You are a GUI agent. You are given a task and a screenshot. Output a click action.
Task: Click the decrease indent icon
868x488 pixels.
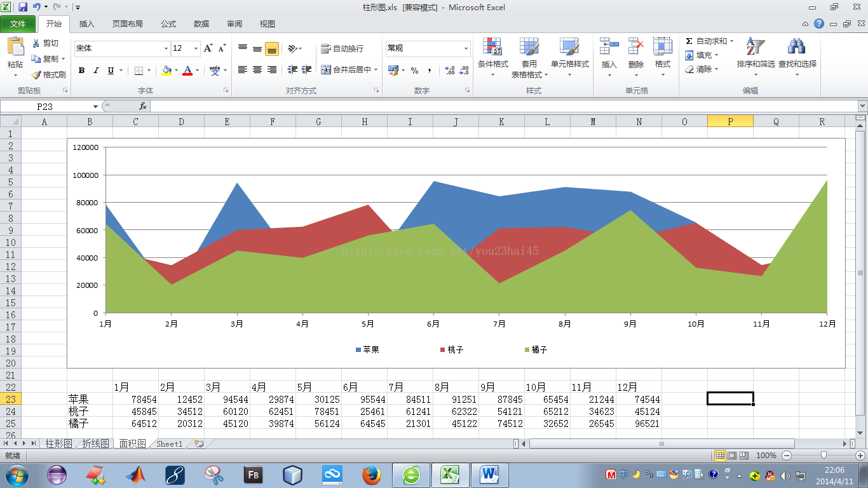[292, 70]
